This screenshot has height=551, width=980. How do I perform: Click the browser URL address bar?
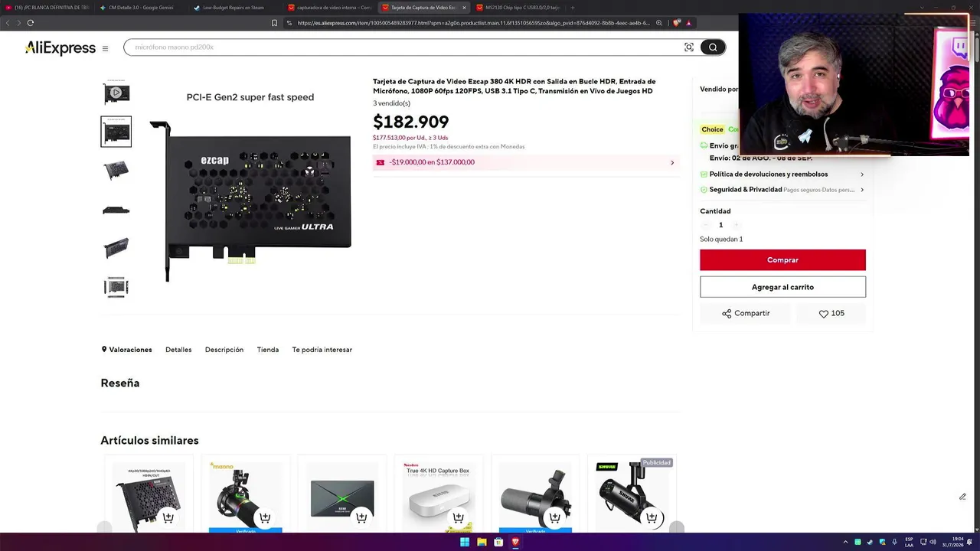(x=473, y=23)
